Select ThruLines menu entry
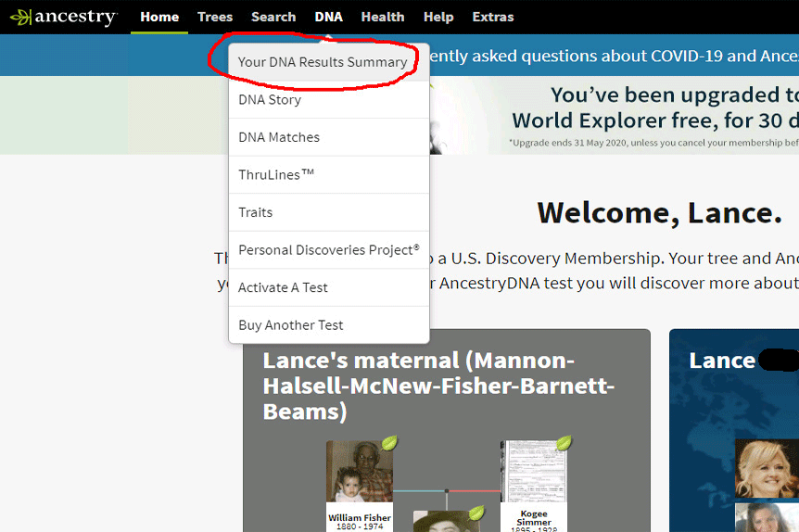Viewport: 799px width, 532px height. [329, 175]
